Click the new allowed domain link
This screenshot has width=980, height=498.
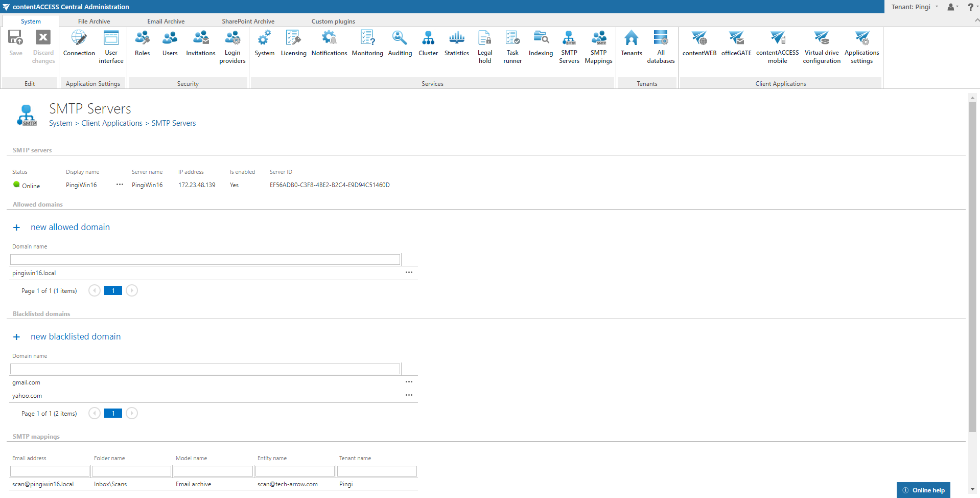pyautogui.click(x=70, y=227)
